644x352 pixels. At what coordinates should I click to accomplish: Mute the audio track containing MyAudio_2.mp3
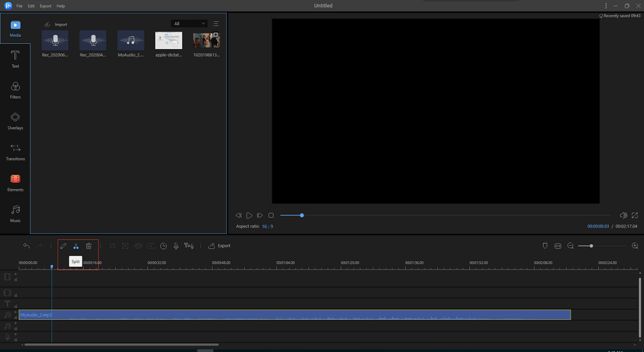click(x=15, y=313)
